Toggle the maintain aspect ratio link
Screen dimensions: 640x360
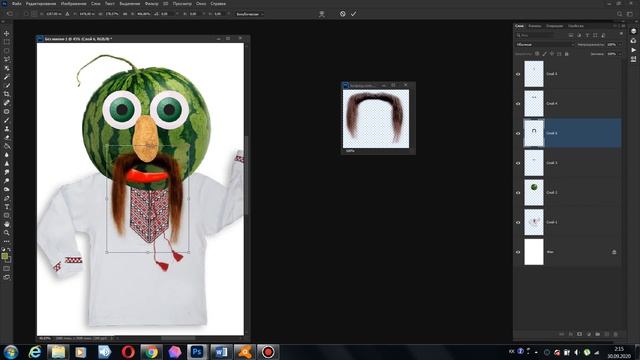[124, 14]
